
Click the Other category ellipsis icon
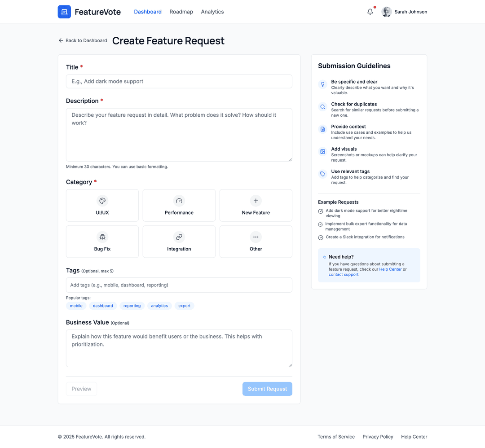click(x=256, y=237)
